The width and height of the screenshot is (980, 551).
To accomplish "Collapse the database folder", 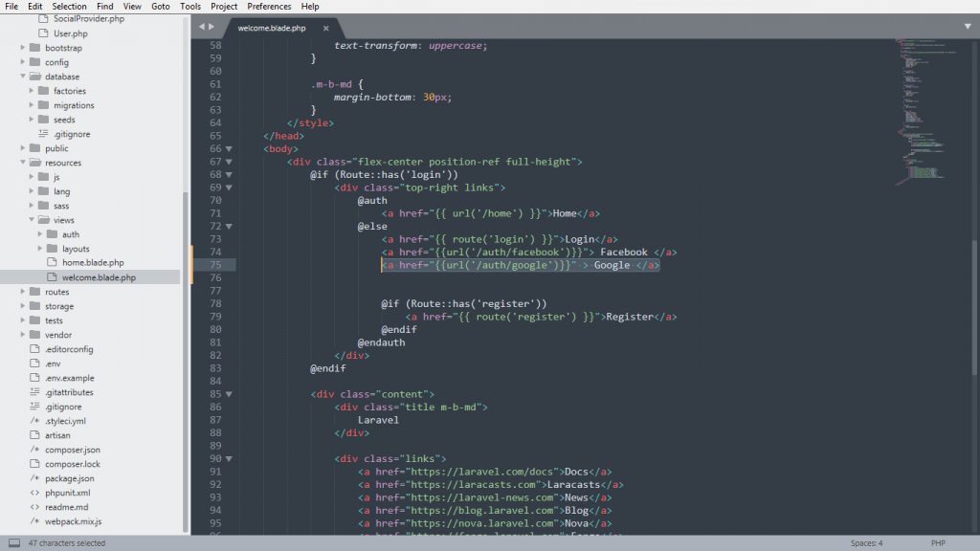I will 23,77.
